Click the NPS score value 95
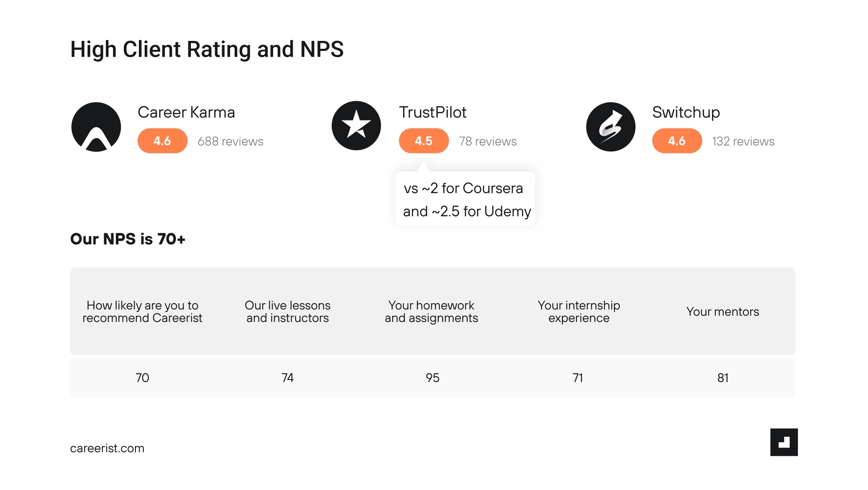The width and height of the screenshot is (868, 490). click(x=432, y=378)
